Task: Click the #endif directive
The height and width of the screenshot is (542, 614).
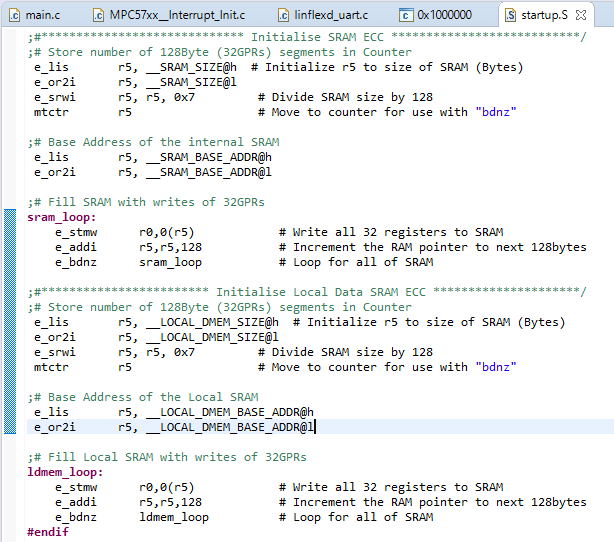Action: [47, 532]
